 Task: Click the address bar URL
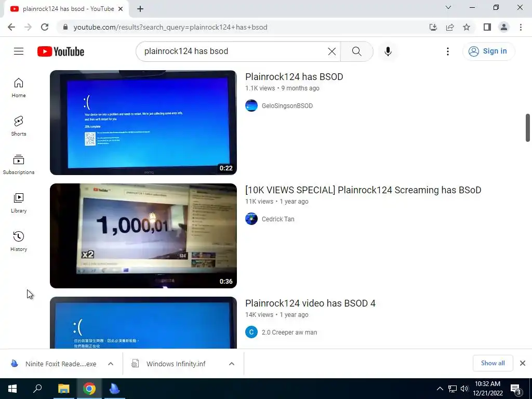170,27
